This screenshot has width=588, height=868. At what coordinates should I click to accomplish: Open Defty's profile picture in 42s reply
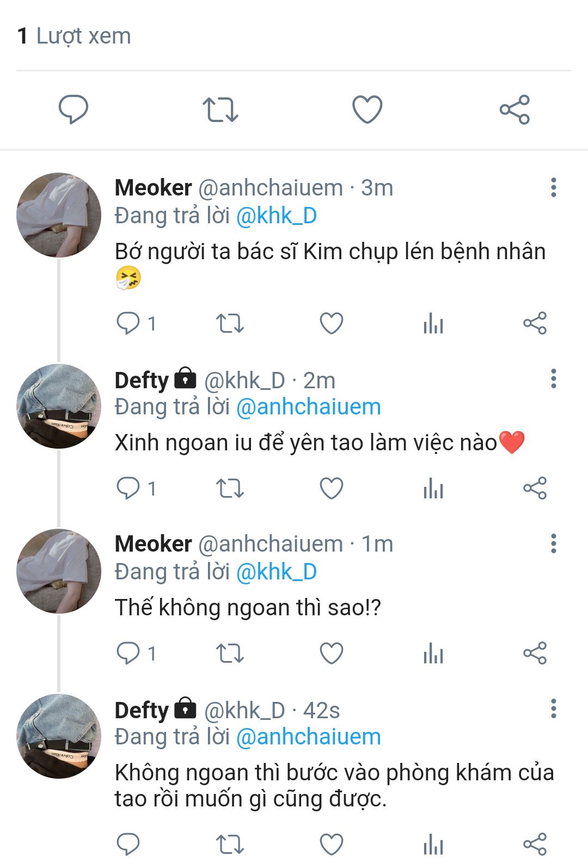pyautogui.click(x=59, y=736)
